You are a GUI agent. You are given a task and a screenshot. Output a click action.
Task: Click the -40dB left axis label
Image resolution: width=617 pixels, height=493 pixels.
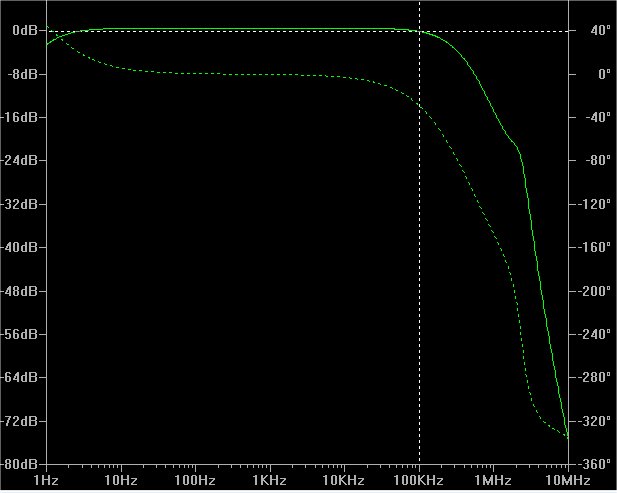(x=19, y=247)
